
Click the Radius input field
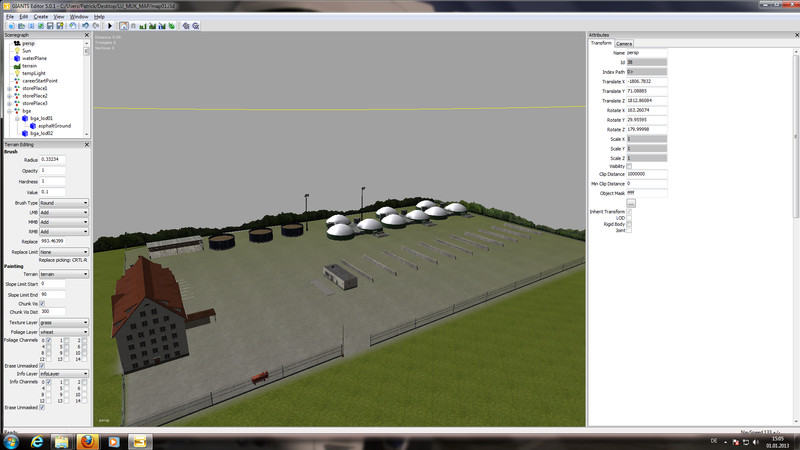click(x=52, y=160)
